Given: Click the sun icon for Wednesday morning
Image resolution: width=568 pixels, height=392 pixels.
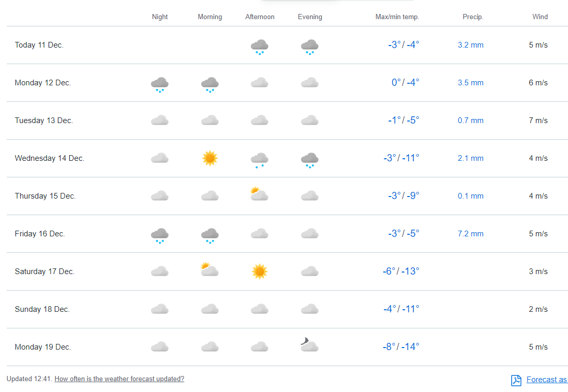Looking at the screenshot, I should (x=210, y=158).
